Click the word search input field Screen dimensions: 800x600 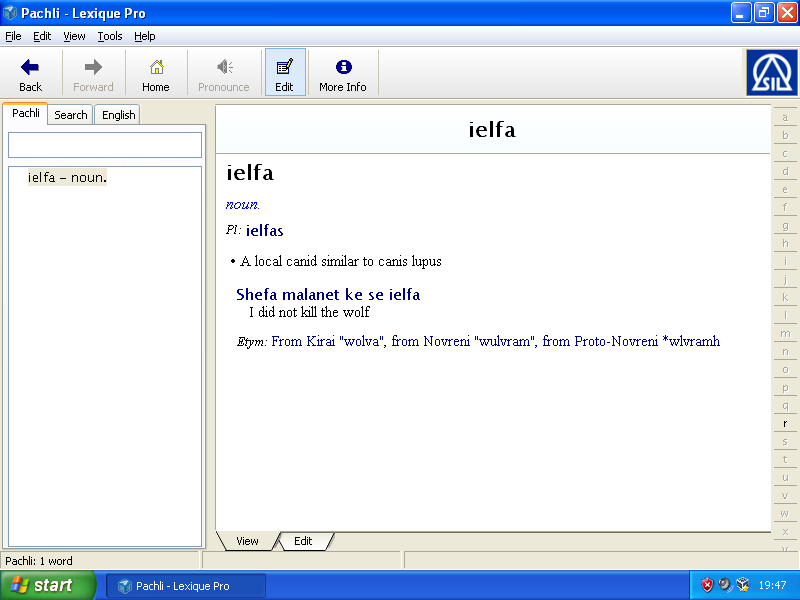click(105, 145)
